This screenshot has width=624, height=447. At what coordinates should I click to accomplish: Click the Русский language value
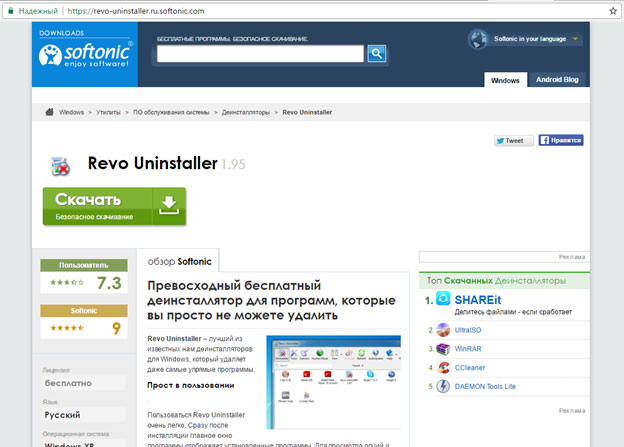[62, 415]
